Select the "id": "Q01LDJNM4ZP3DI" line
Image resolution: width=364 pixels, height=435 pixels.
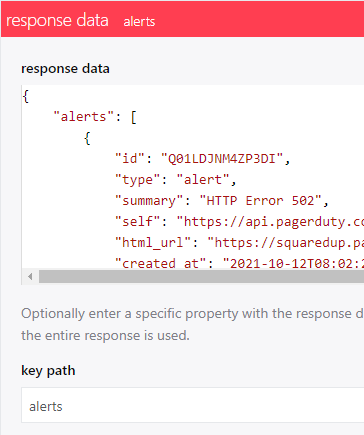tap(203, 159)
